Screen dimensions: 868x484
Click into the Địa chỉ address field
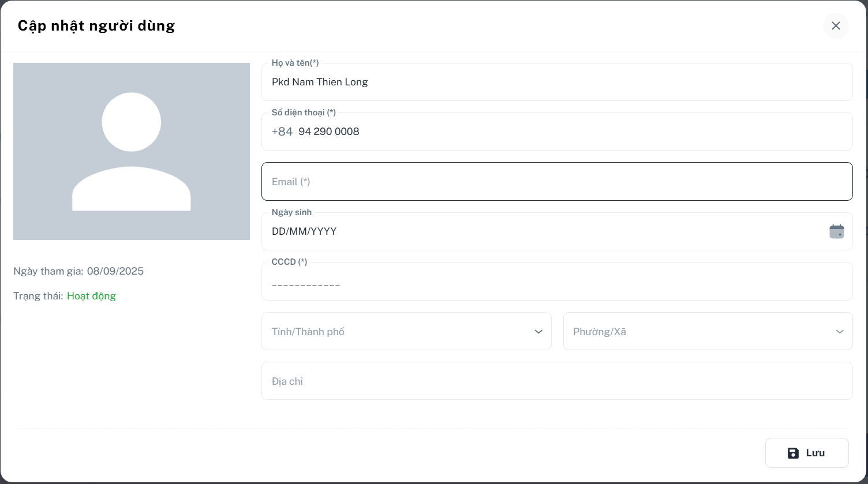556,381
